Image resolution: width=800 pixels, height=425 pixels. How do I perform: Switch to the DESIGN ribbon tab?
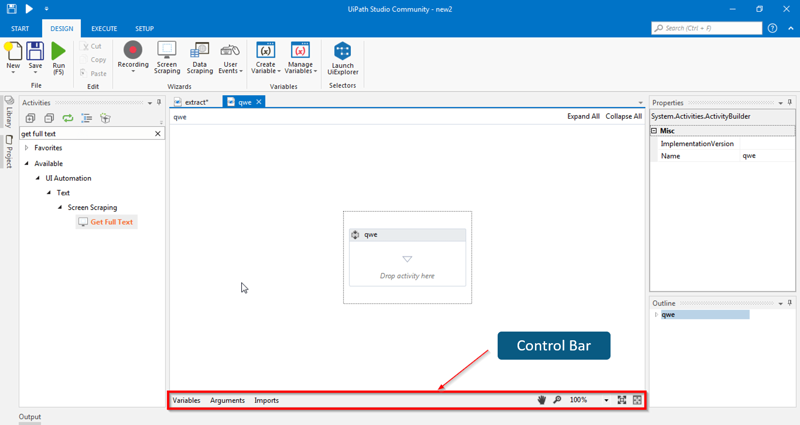tap(62, 29)
